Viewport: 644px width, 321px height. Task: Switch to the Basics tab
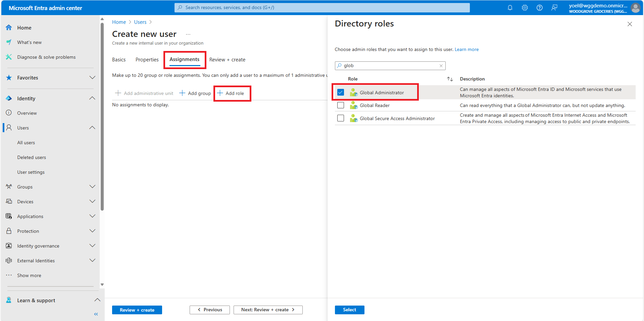119,60
